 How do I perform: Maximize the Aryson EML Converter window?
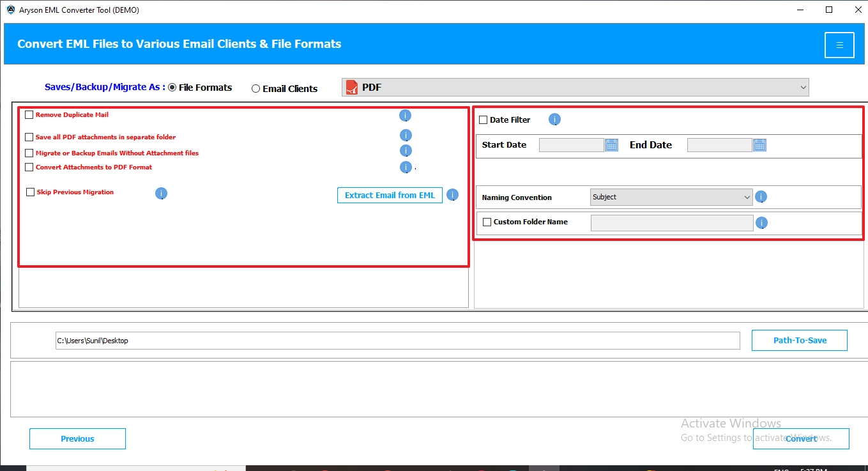pos(829,10)
